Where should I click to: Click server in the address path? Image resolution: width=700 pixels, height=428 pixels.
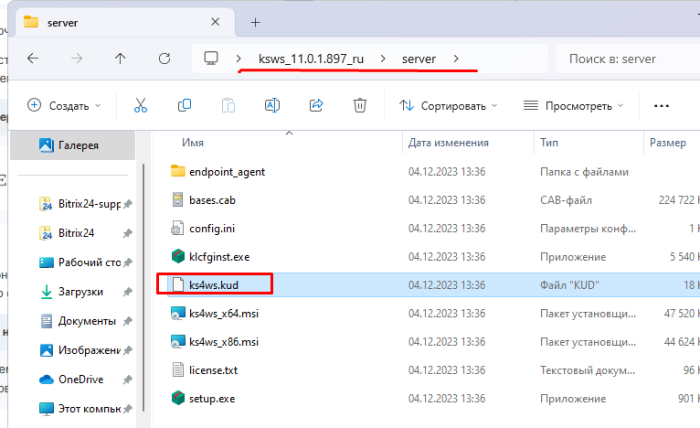pos(419,58)
